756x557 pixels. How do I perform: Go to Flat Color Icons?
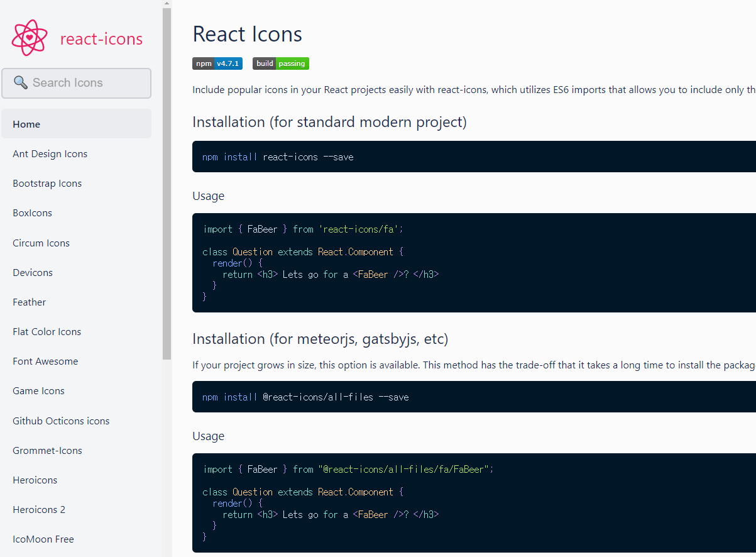47,332
